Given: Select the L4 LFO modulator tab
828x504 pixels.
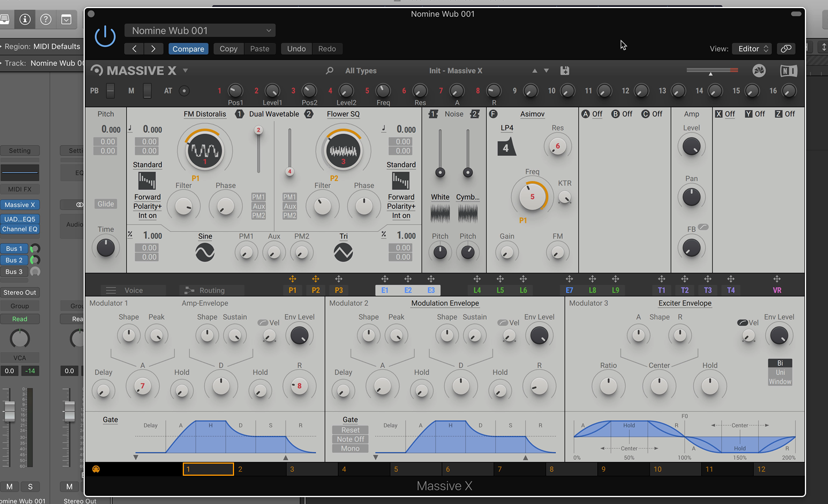Looking at the screenshot, I should point(477,291).
